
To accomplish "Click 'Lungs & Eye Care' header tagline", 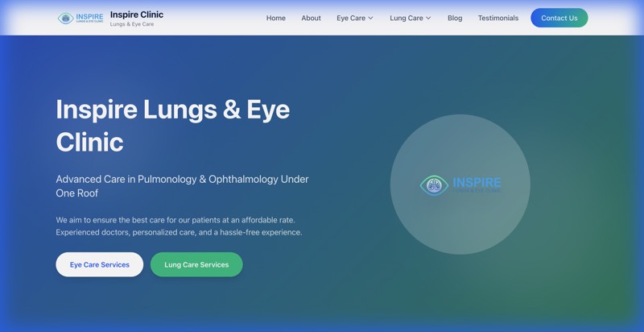I will (x=132, y=24).
